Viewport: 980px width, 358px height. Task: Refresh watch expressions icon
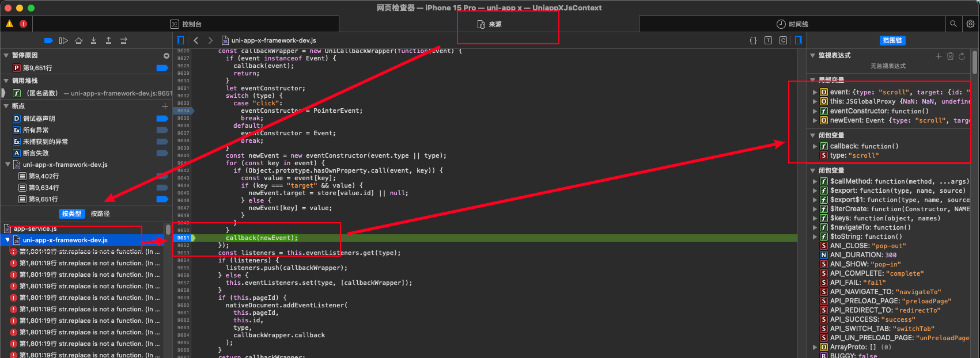tap(962, 56)
